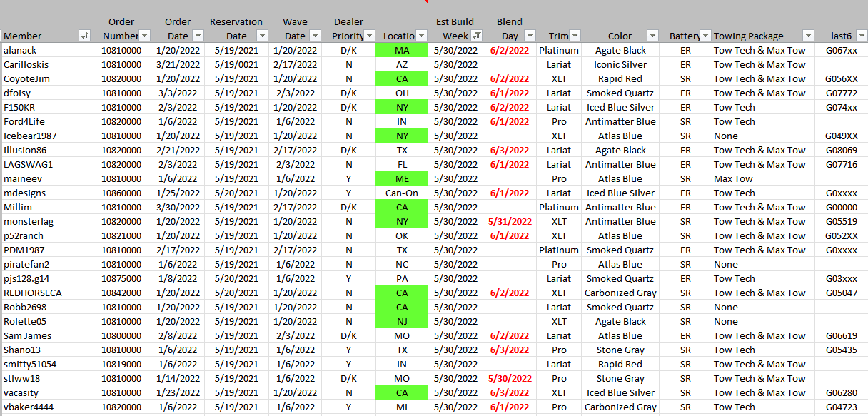Open the Towing Package filter dropdown
The image size is (868, 416).
click(x=808, y=36)
